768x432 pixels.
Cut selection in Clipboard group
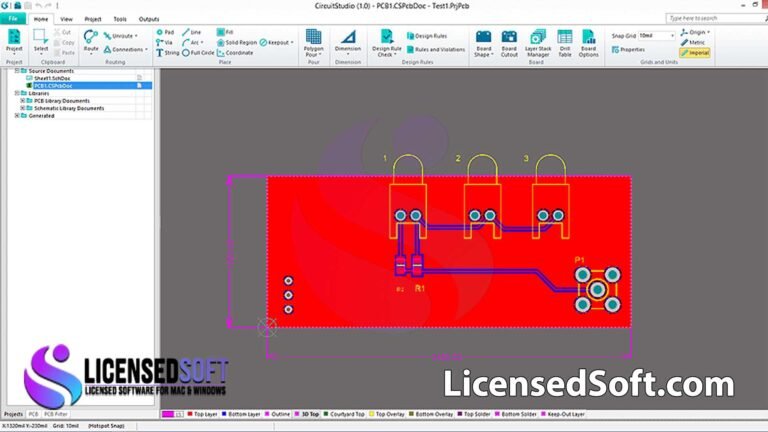pyautogui.click(x=62, y=32)
